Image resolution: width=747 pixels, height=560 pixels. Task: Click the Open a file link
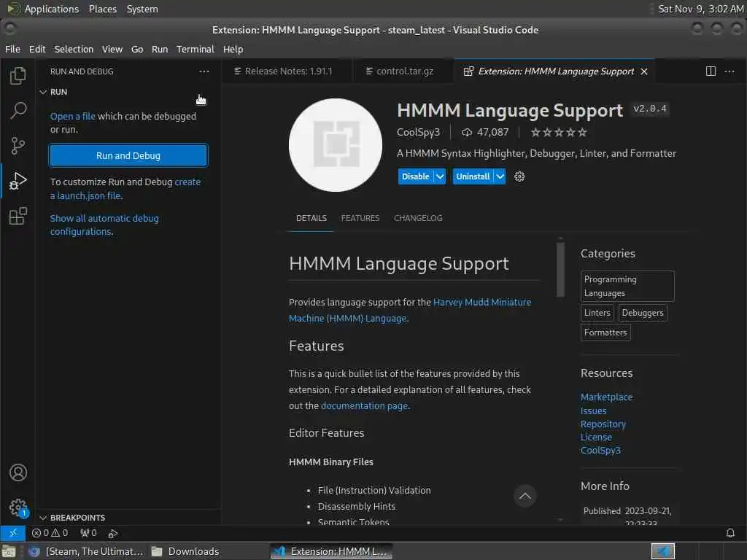[73, 116]
